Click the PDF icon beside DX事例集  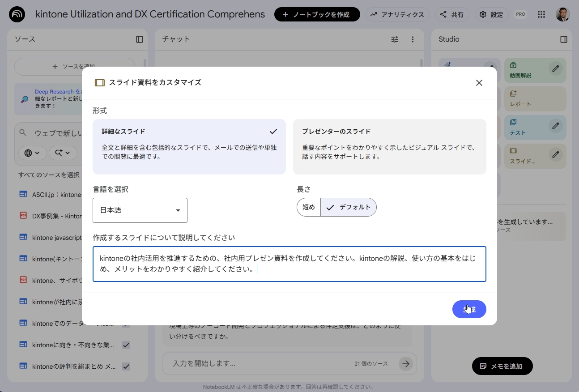pos(23,215)
